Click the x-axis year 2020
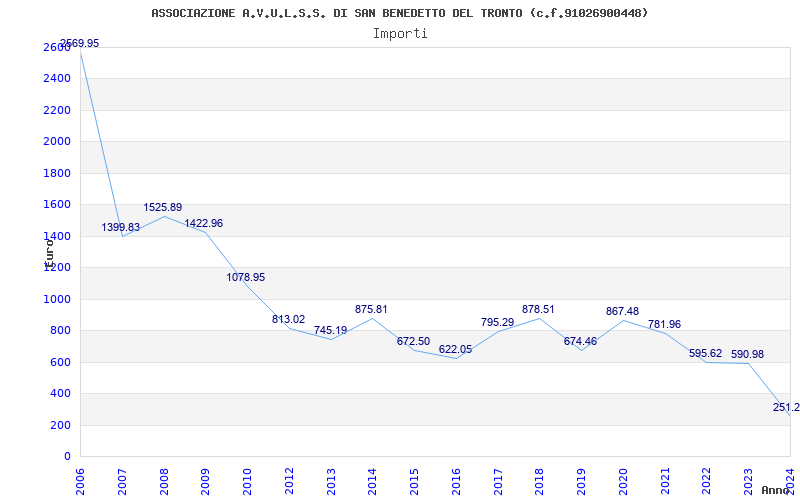This screenshot has height=500, width=800. pos(623,481)
